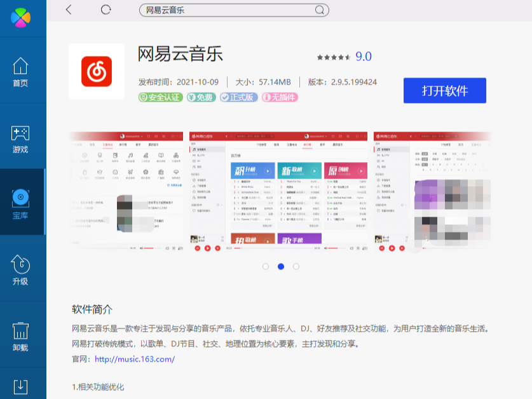Viewport: 532px width, 399px height.
Task: Open the 升级 upgrade section
Action: coord(20,270)
